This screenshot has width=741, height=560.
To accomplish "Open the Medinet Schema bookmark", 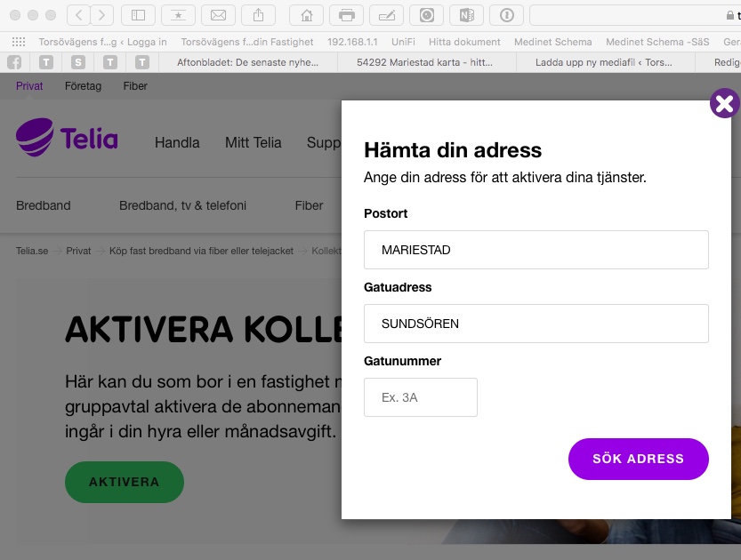I will (x=553, y=42).
